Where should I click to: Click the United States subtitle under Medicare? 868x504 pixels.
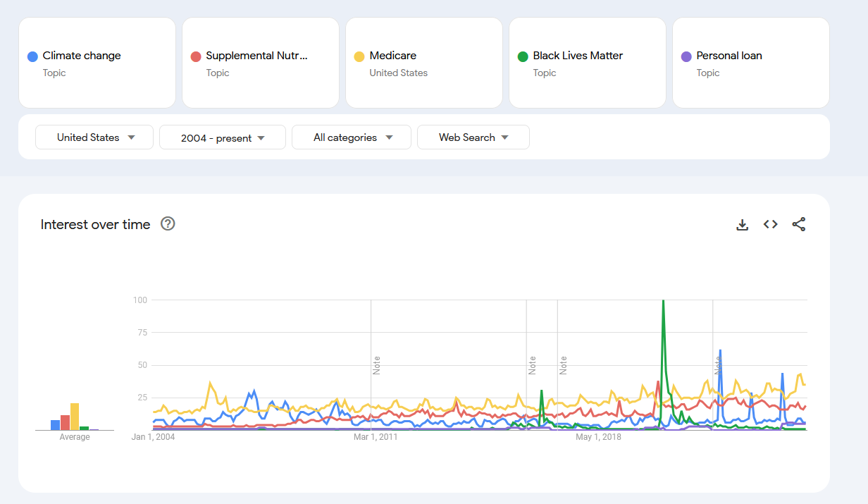(398, 73)
